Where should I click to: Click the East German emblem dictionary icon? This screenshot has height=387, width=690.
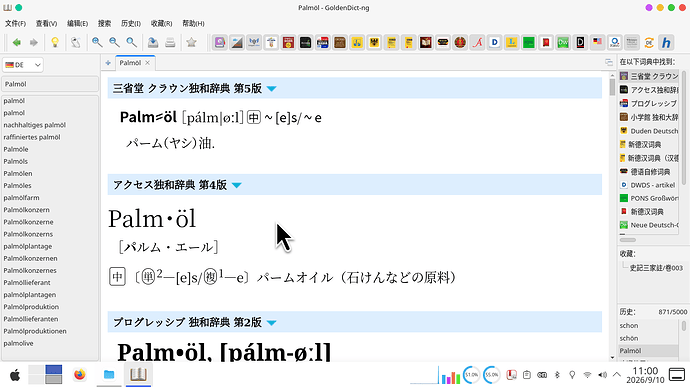(460, 43)
